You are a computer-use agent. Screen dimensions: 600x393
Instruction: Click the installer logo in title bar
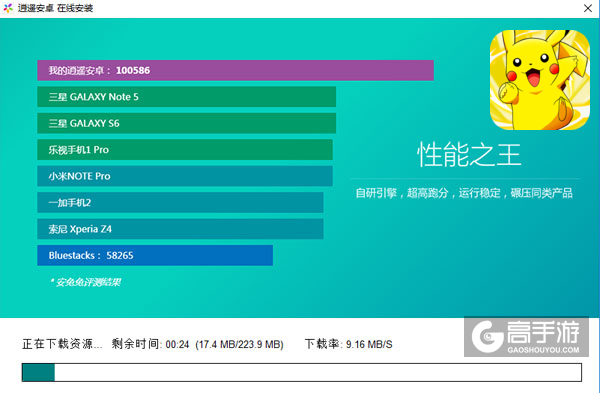click(8, 8)
